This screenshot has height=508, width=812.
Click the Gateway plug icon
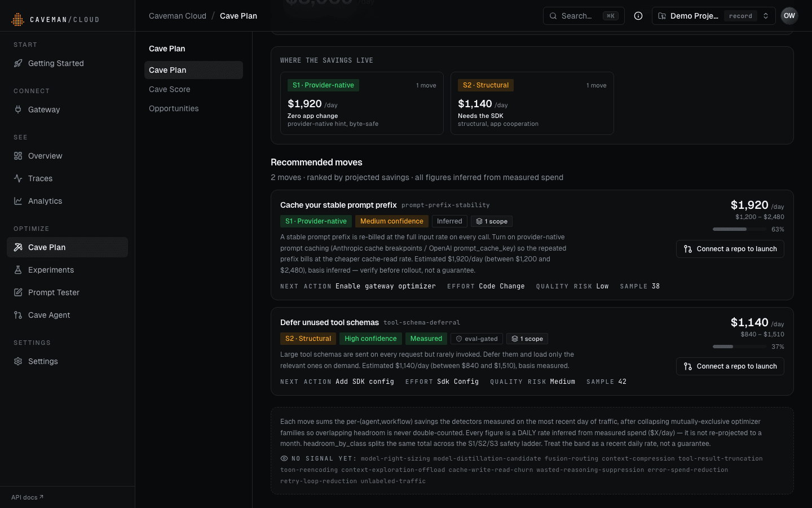click(x=18, y=110)
